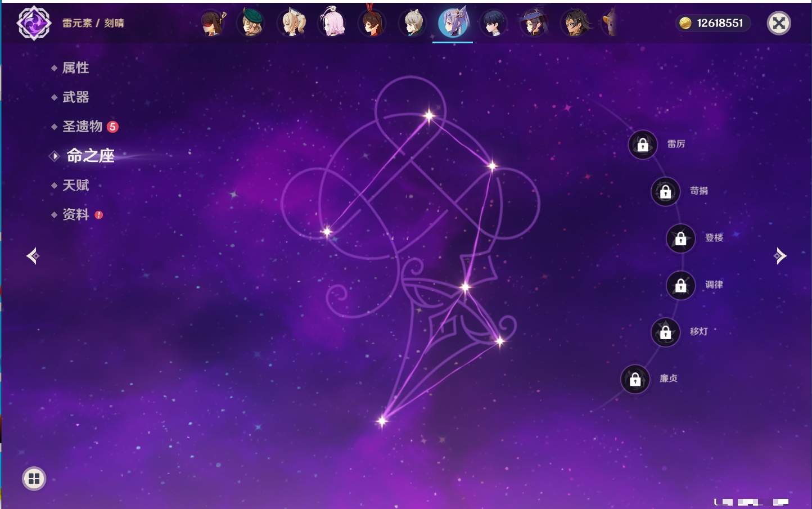Open the four-square grid menu button
Screen dimensions: 812x509
[34, 479]
